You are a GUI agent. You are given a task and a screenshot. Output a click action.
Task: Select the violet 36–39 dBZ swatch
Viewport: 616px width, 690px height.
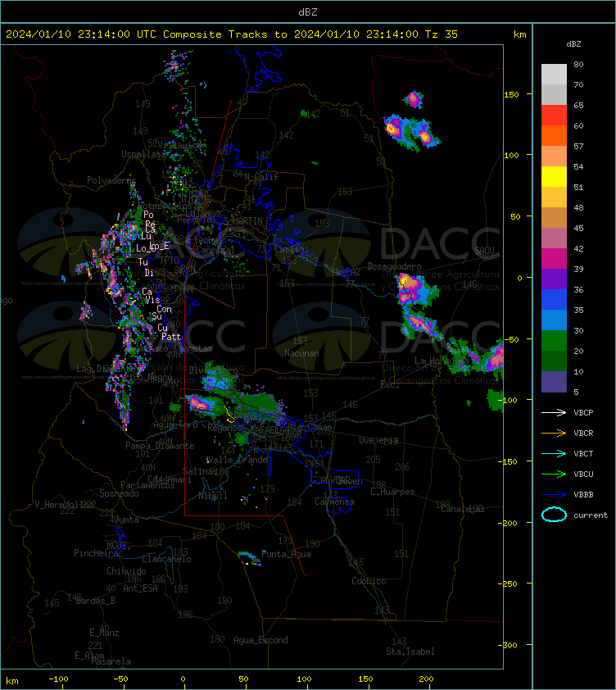[x=554, y=279]
